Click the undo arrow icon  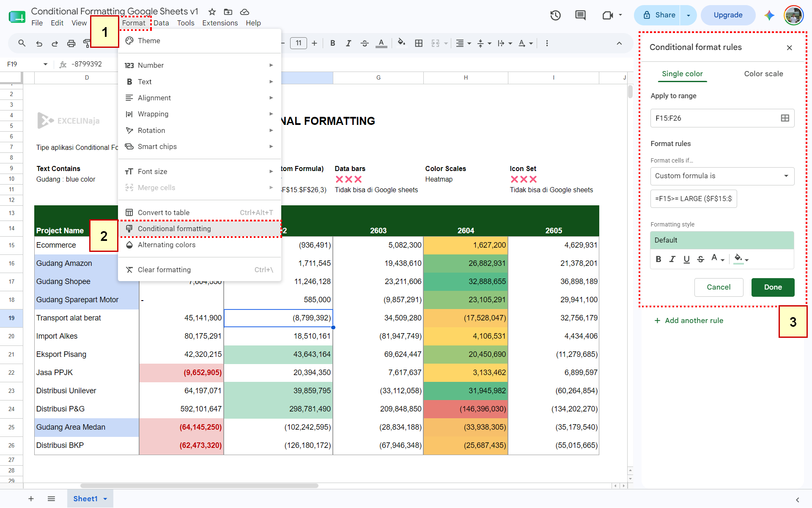39,43
